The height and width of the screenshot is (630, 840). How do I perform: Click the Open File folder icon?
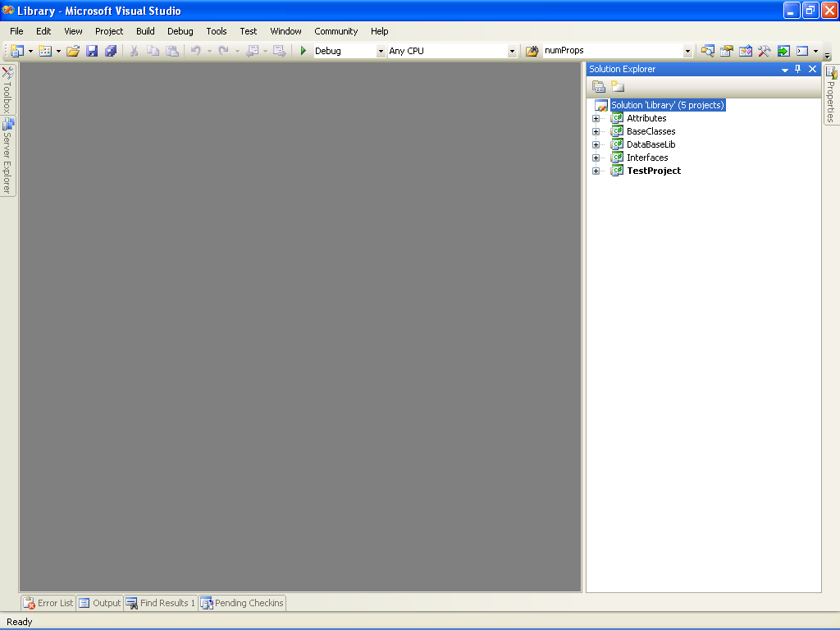click(x=73, y=51)
